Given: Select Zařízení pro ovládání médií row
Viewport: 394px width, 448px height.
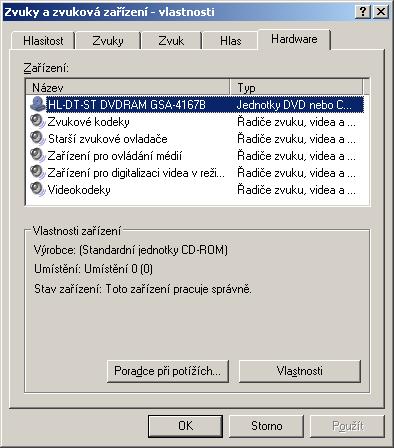Looking at the screenshot, I should pos(196,156).
